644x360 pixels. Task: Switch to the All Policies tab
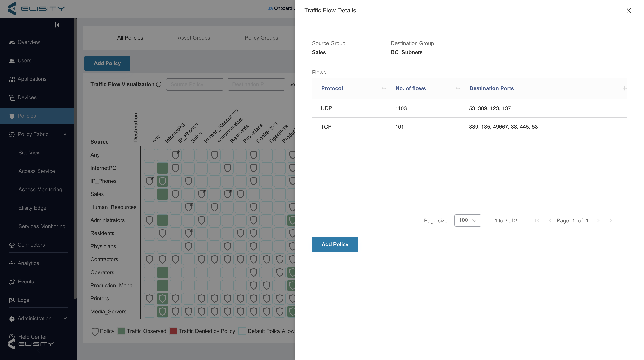[x=130, y=38]
